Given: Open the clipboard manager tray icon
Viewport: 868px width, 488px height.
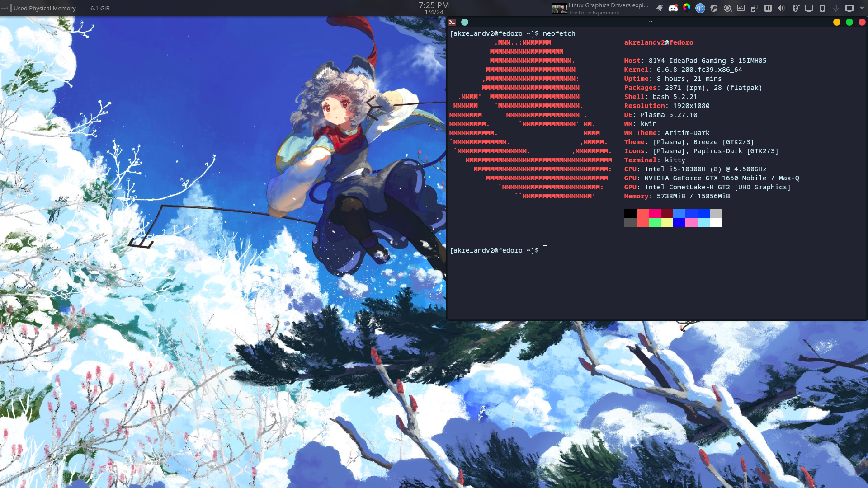Looking at the screenshot, I should pyautogui.click(x=754, y=8).
